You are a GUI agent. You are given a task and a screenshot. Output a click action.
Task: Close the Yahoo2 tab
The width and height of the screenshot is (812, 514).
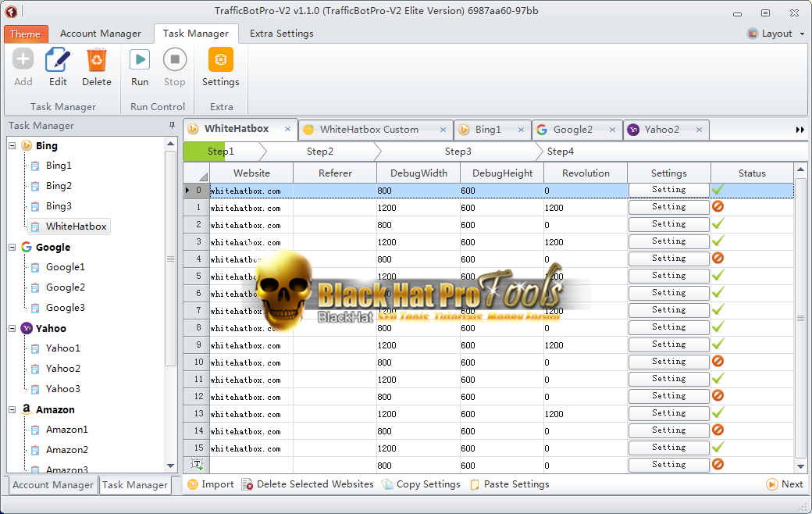tap(699, 130)
